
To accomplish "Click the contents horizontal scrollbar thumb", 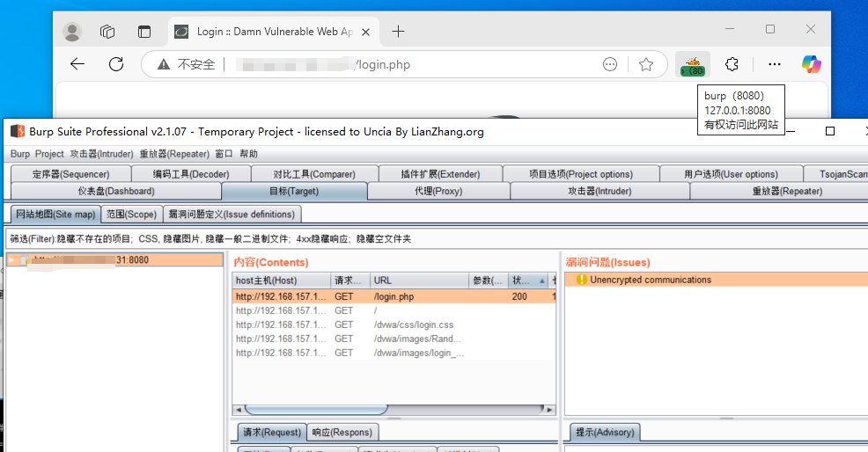I will coord(316,410).
